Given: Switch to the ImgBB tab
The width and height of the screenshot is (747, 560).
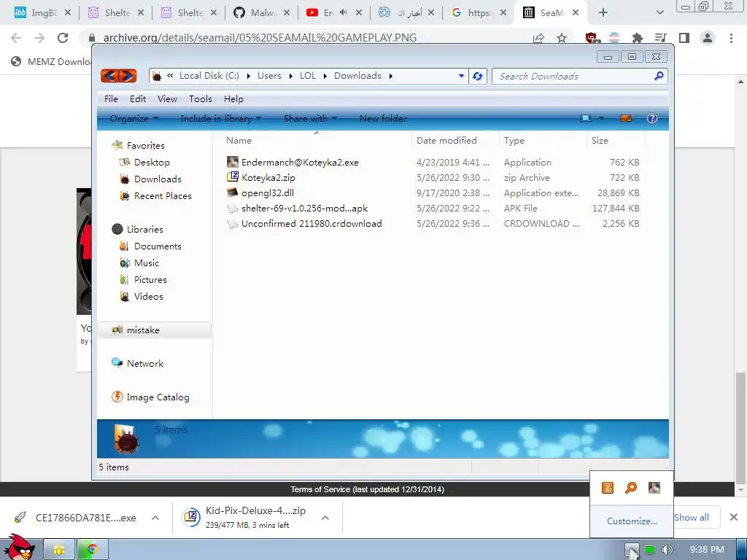Looking at the screenshot, I should [43, 13].
